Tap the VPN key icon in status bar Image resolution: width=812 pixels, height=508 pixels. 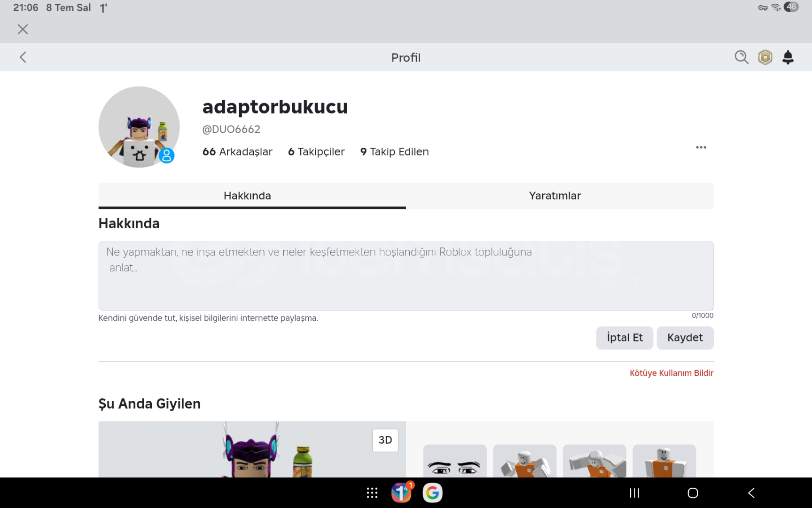coord(763,8)
